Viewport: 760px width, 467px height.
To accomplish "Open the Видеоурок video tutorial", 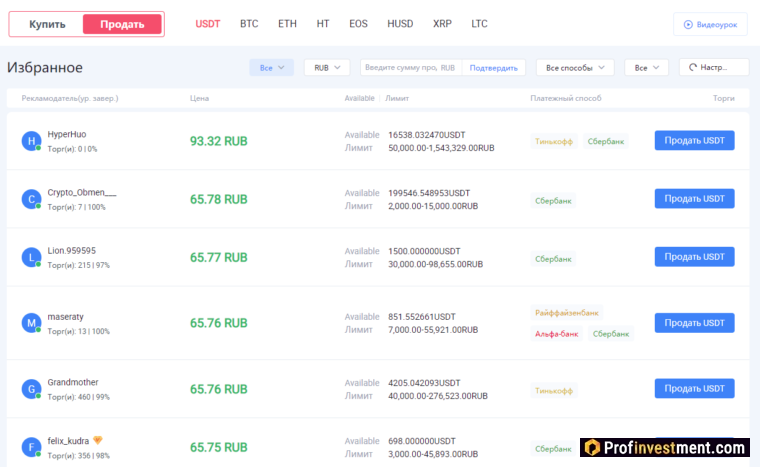I will (x=710, y=24).
